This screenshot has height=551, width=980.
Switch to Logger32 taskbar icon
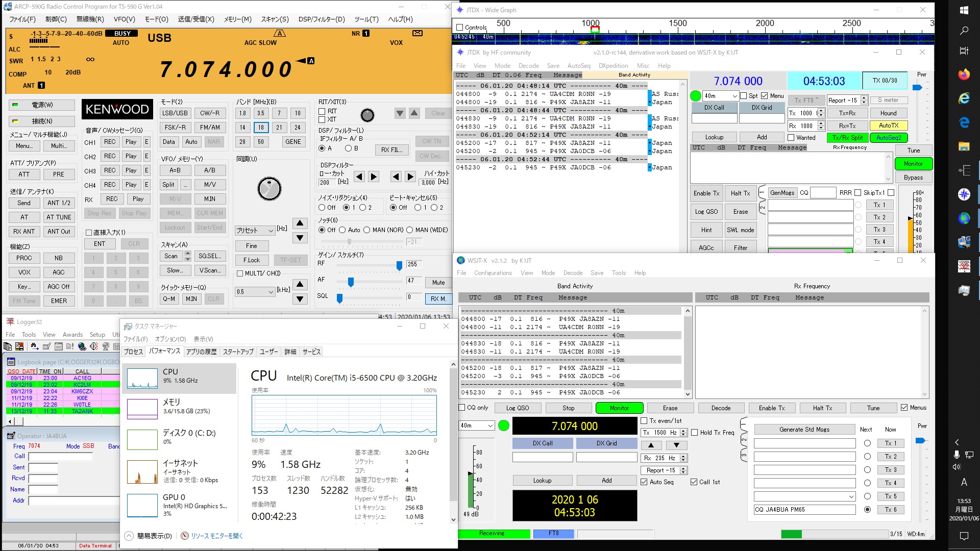pos(964,266)
